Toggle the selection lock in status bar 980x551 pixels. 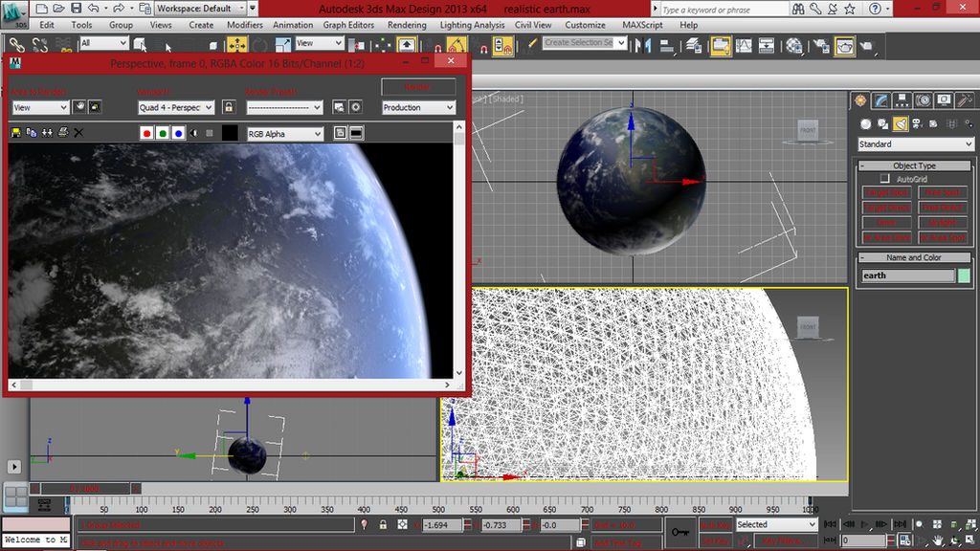pyautogui.click(x=383, y=525)
